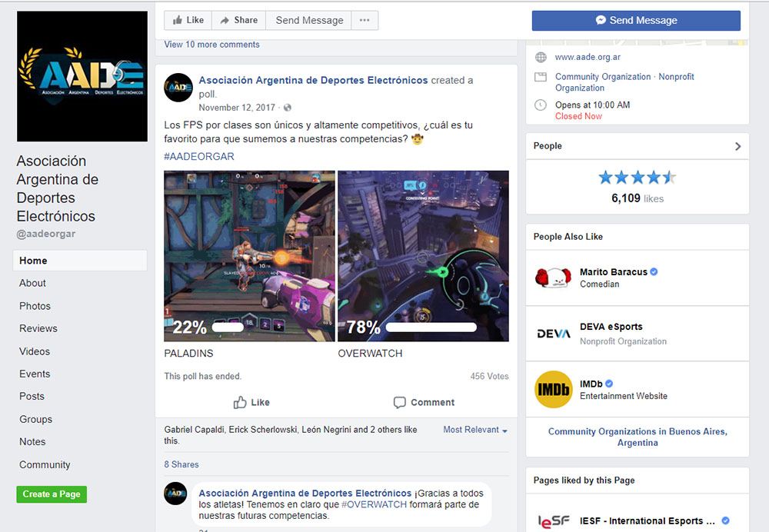Click the opening hours clock icon
Viewport: 769px width, 532px height.
click(x=541, y=105)
